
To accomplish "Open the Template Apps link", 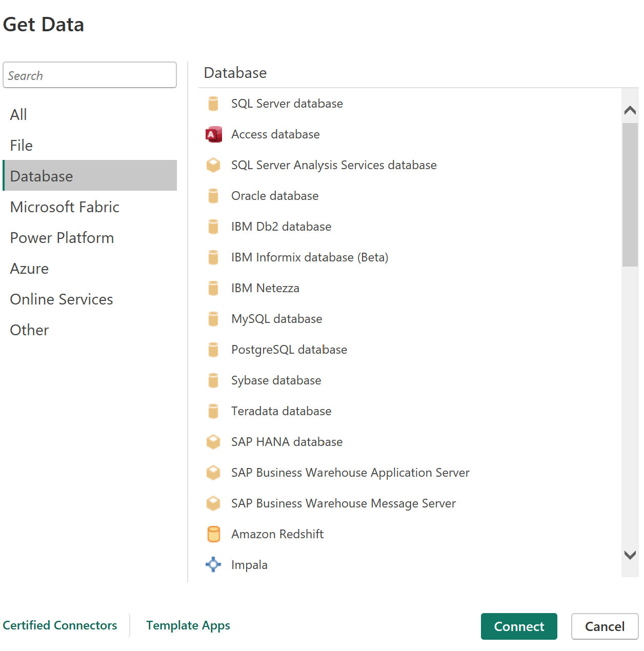I will (188, 625).
